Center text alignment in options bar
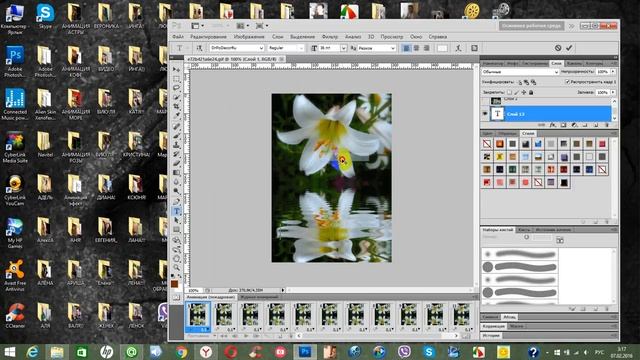This screenshot has height=360, width=640. (x=416, y=48)
